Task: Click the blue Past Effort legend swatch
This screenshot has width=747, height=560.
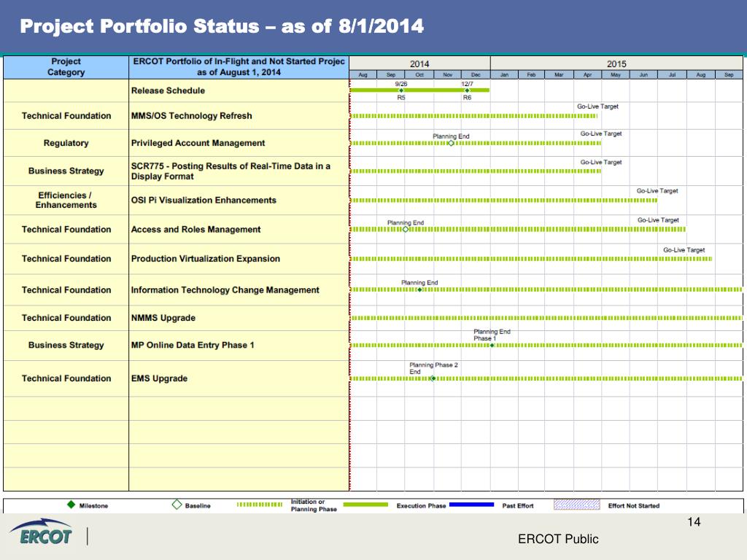Action: click(472, 505)
